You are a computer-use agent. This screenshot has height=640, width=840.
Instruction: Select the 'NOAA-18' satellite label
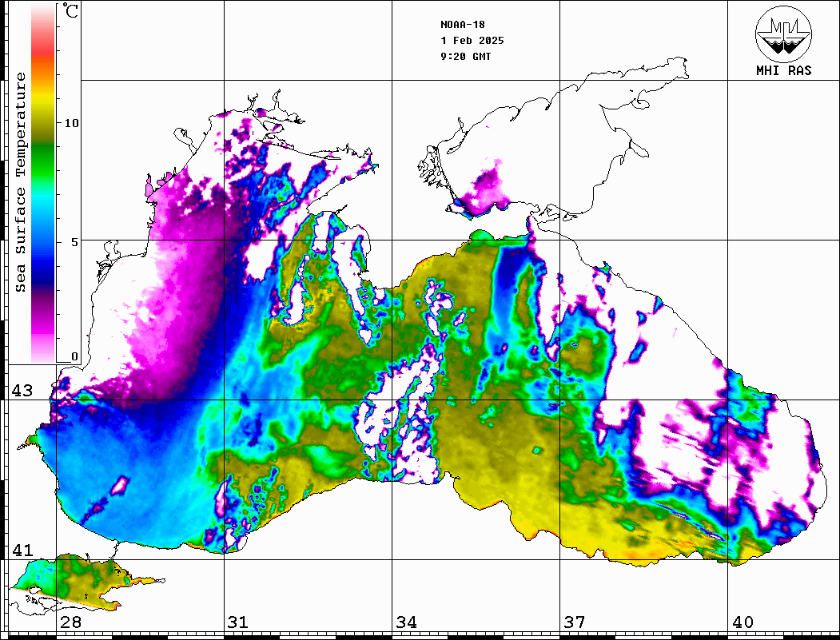point(463,25)
